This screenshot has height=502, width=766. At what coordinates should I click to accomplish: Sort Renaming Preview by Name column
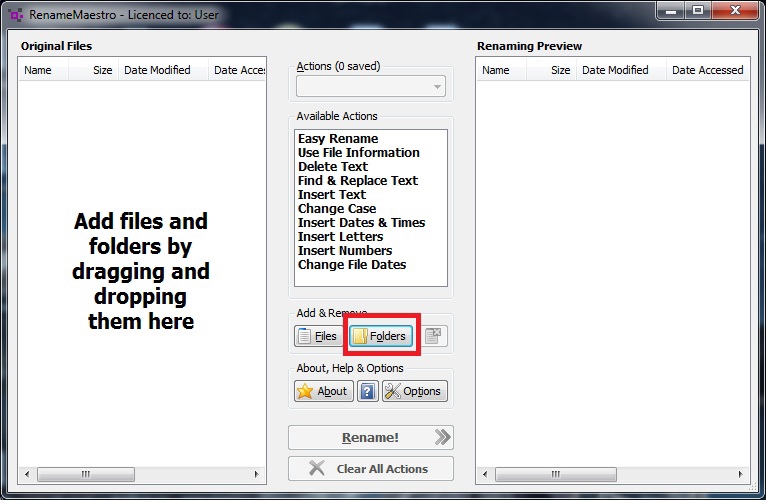click(501, 70)
